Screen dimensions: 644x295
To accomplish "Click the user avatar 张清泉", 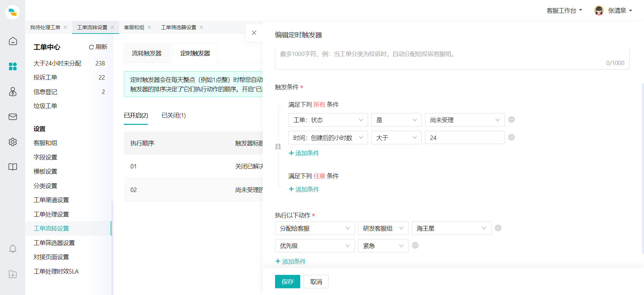I will [599, 10].
